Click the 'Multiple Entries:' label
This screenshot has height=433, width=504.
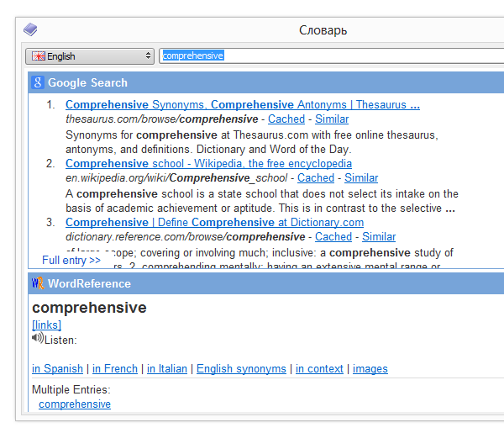pyautogui.click(x=71, y=389)
